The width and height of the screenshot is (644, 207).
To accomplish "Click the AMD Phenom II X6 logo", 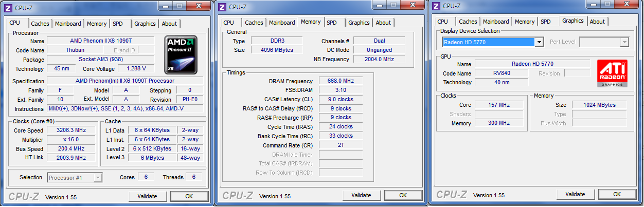I will point(181,54).
